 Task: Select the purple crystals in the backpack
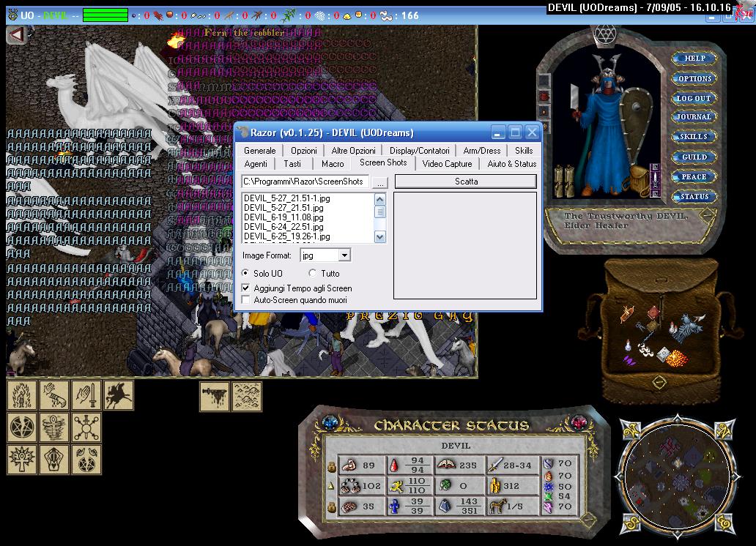coord(629,360)
